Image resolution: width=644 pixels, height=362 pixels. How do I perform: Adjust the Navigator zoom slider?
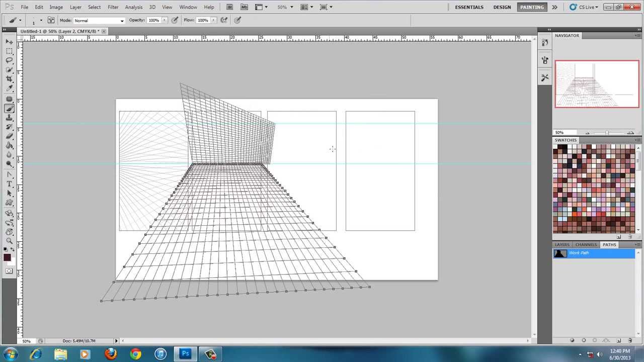[607, 133]
